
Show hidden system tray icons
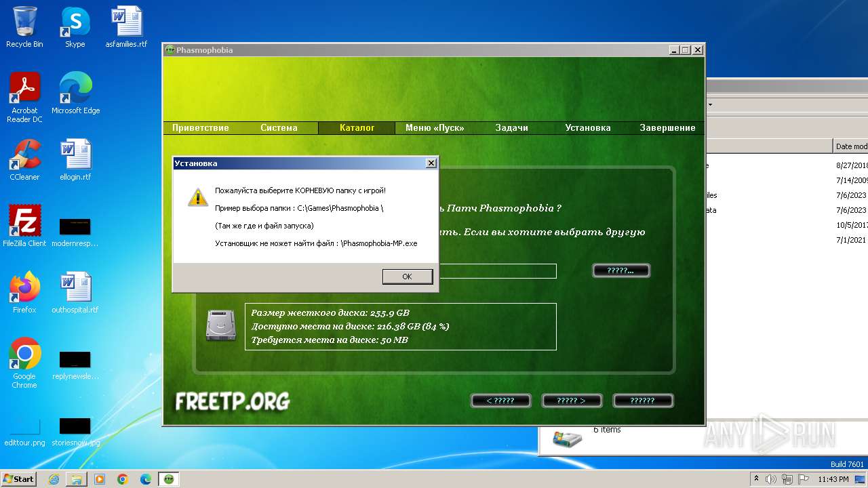756,479
